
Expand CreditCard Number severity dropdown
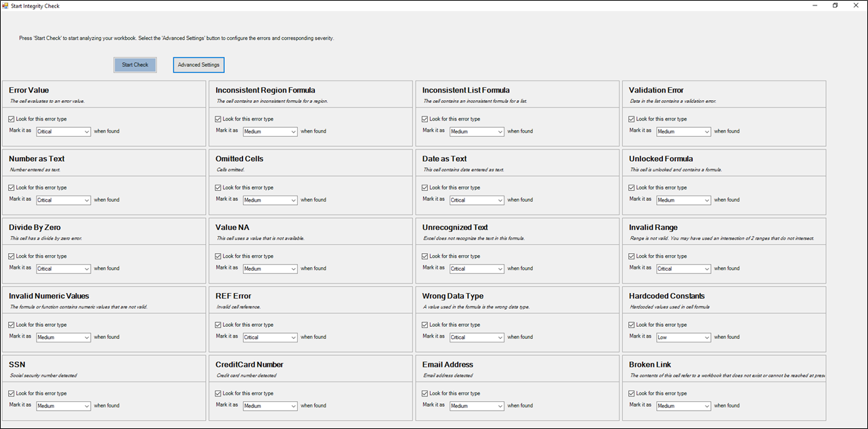click(x=270, y=407)
